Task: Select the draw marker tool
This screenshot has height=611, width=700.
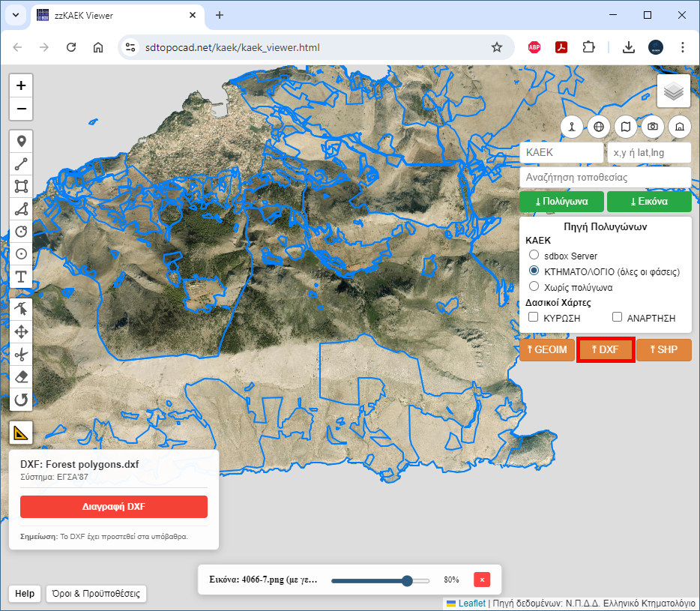Action: pyautogui.click(x=21, y=141)
